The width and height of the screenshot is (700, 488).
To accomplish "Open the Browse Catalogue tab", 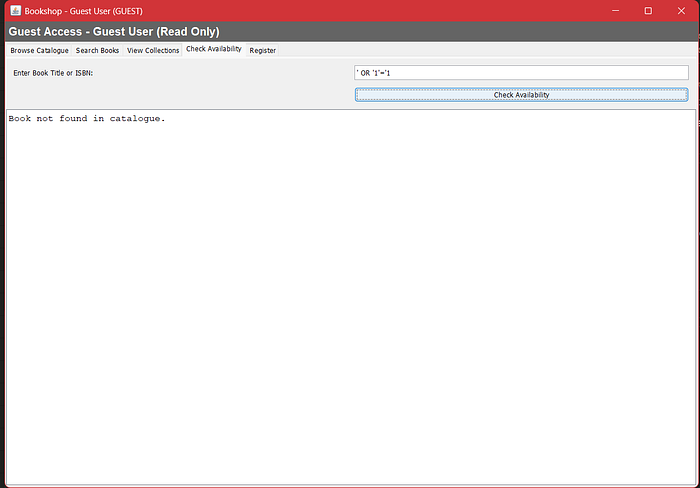I will click(39, 50).
